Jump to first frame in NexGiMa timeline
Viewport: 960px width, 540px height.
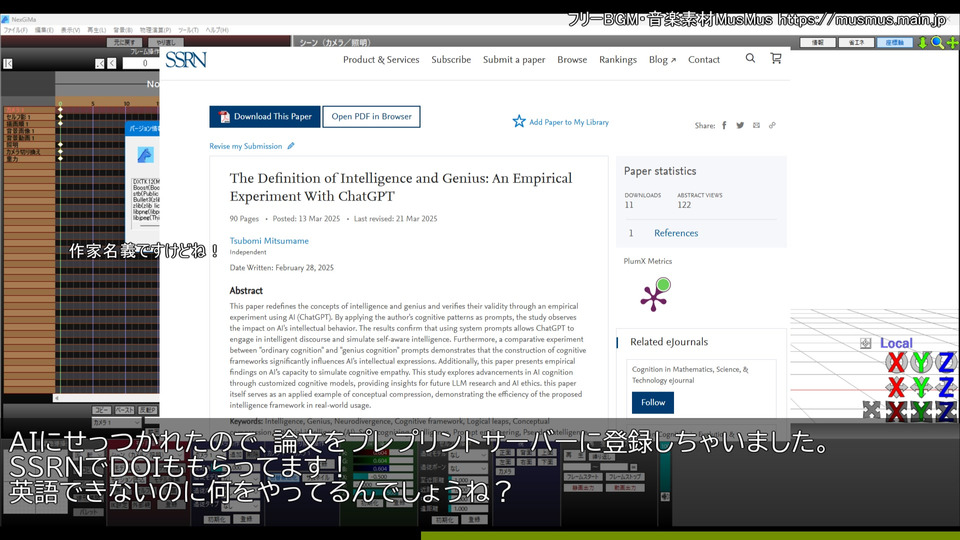(x=8, y=64)
